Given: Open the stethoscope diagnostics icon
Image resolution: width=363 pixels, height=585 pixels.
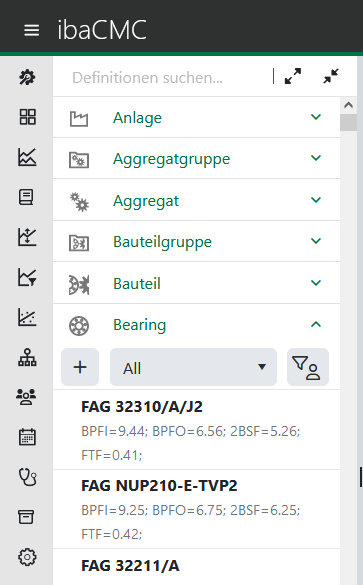Looking at the screenshot, I should pos(27,477).
